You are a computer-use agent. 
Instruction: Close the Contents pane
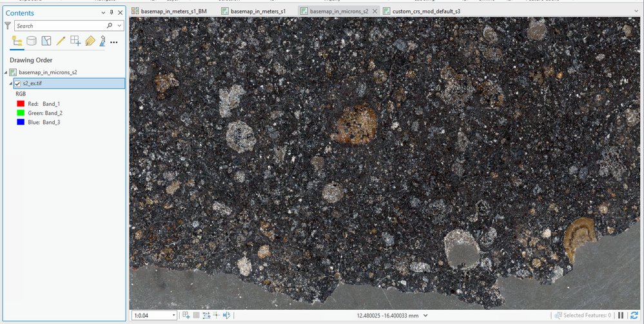click(121, 13)
